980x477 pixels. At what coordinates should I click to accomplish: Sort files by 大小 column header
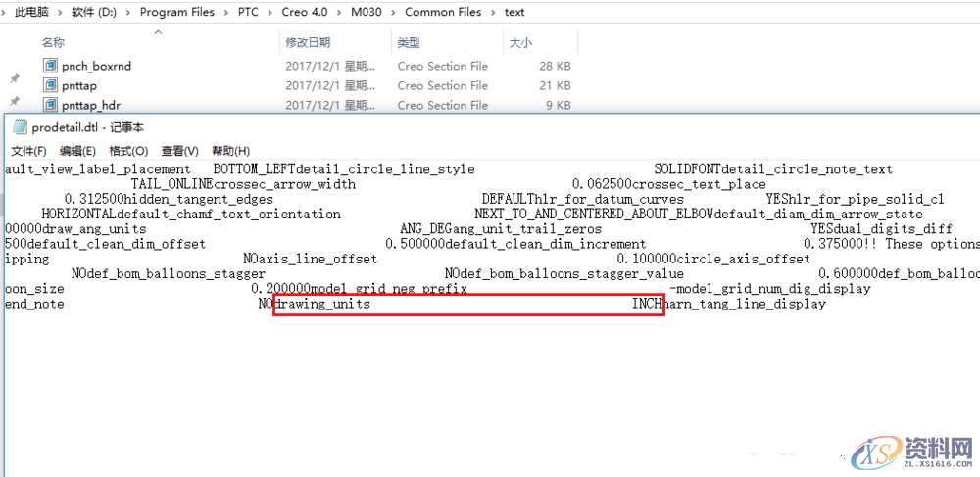pyautogui.click(x=520, y=43)
